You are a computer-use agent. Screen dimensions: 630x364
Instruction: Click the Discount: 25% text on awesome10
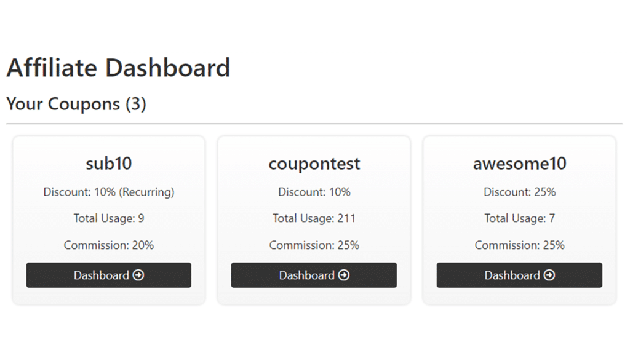point(519,192)
